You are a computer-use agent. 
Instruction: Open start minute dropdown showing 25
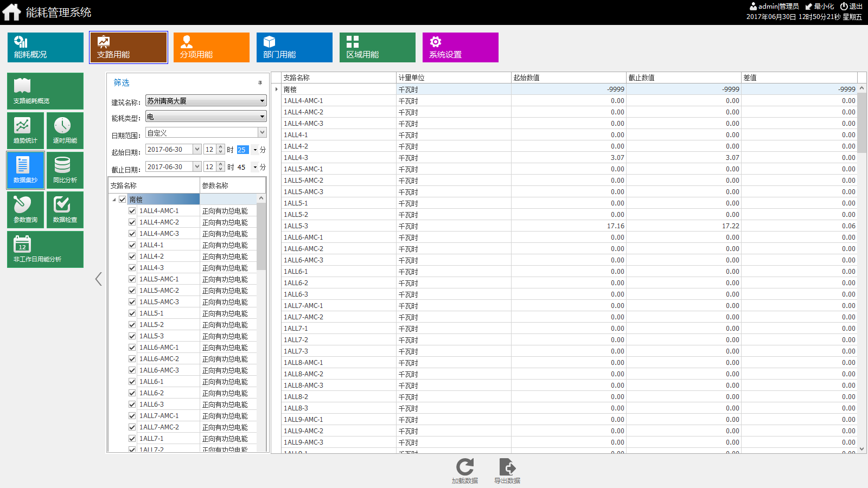255,150
